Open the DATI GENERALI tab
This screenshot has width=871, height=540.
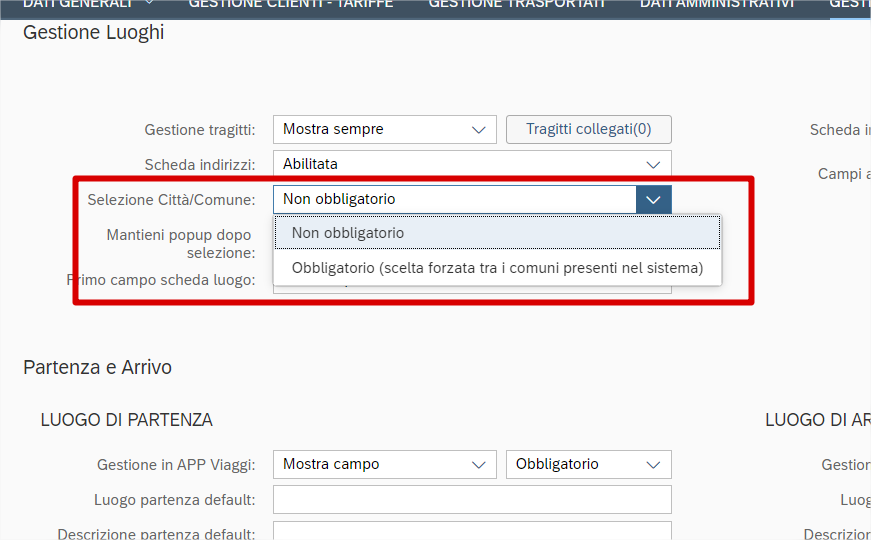pos(77,4)
